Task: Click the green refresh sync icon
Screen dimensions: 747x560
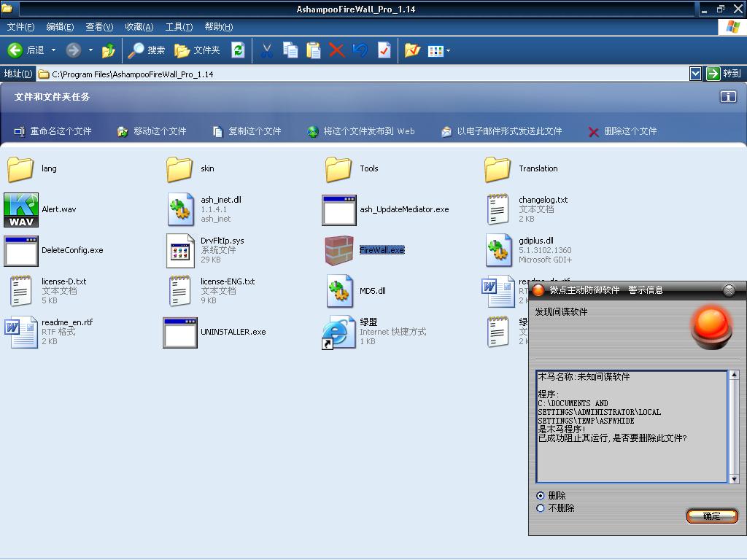Action: click(x=238, y=50)
